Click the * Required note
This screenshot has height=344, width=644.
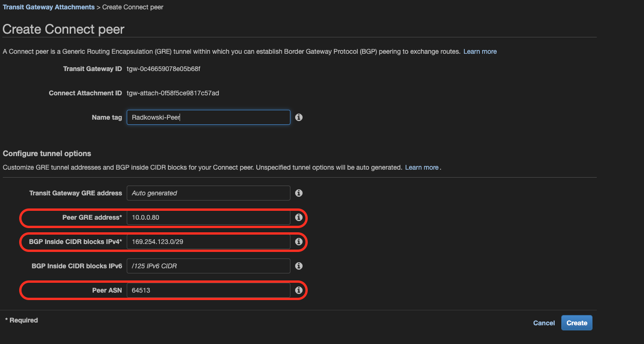(x=22, y=320)
